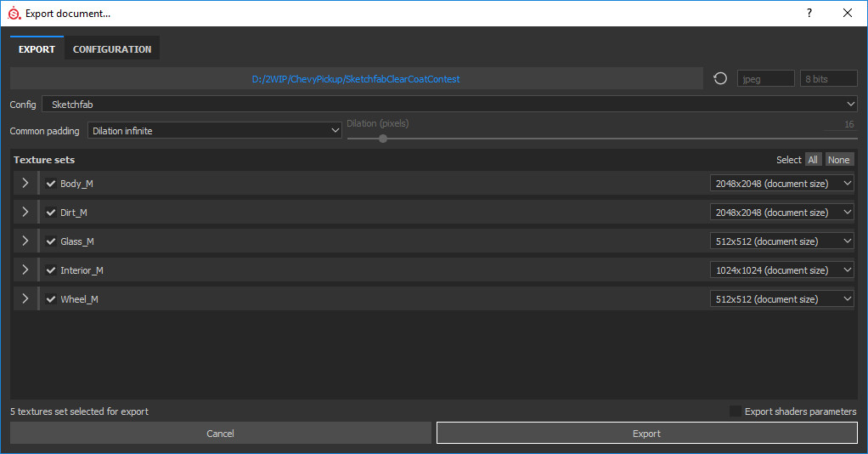Expand the Body_M texture set row
Image resolution: width=868 pixels, height=454 pixels.
(x=25, y=183)
